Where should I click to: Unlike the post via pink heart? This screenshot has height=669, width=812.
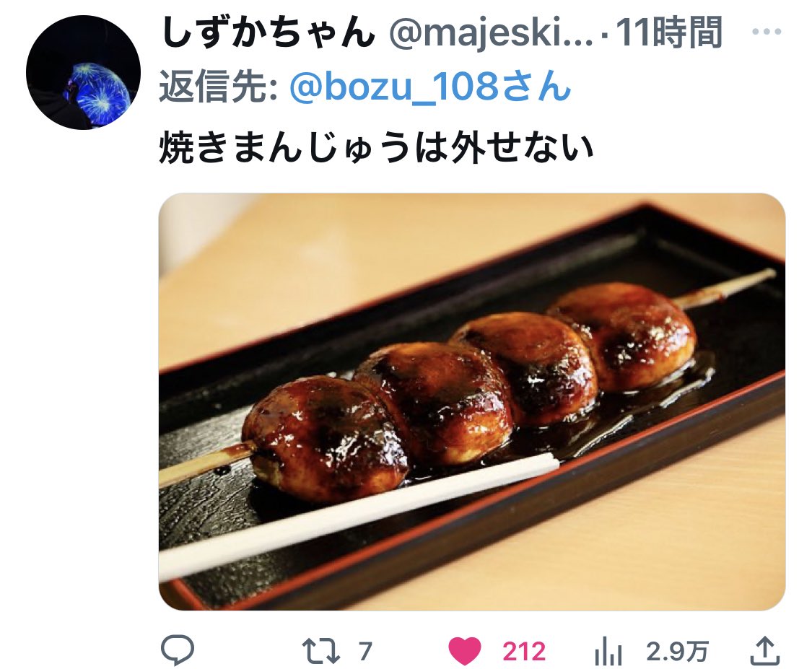pos(465,652)
